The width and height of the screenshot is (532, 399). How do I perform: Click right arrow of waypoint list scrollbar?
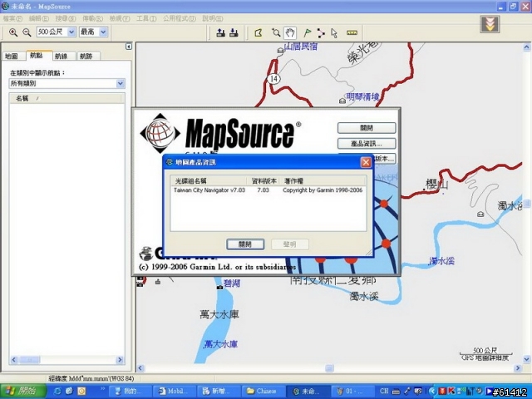coord(120,360)
